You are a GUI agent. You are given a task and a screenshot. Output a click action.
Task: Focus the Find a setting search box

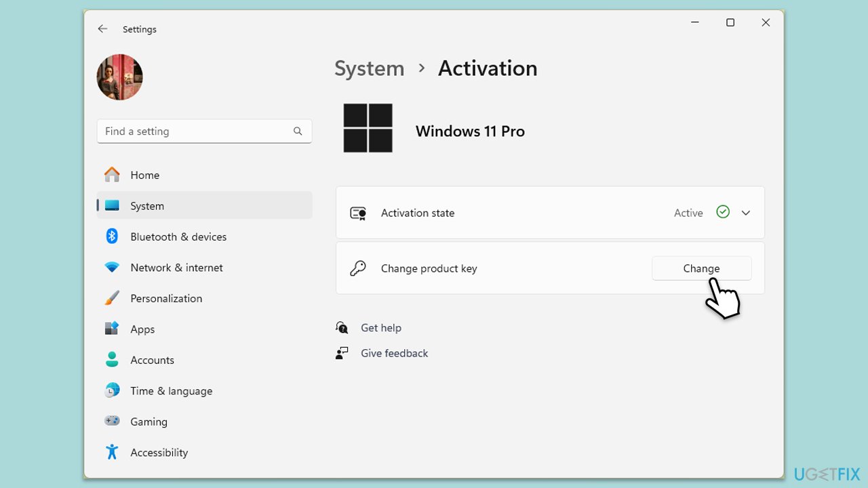click(204, 131)
